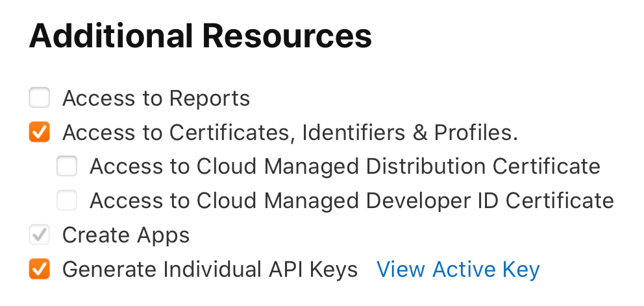Viewport: 644px width, 306px height.
Task: Click empty box beside Cloud Managed Distribution Certificate
Action: tap(67, 167)
